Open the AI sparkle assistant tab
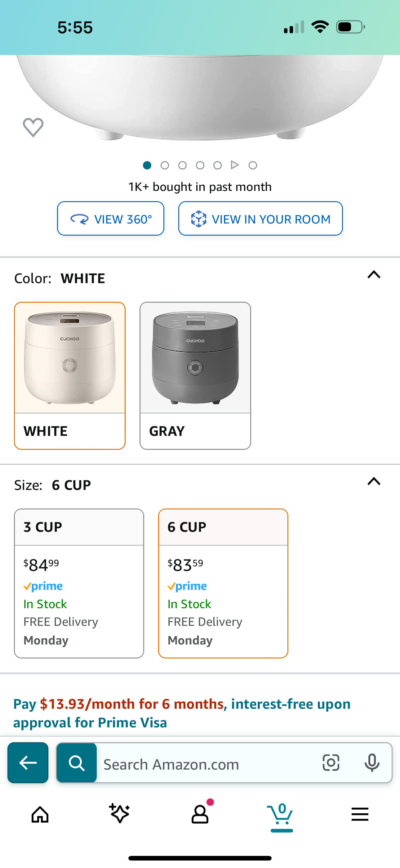 coord(119,814)
